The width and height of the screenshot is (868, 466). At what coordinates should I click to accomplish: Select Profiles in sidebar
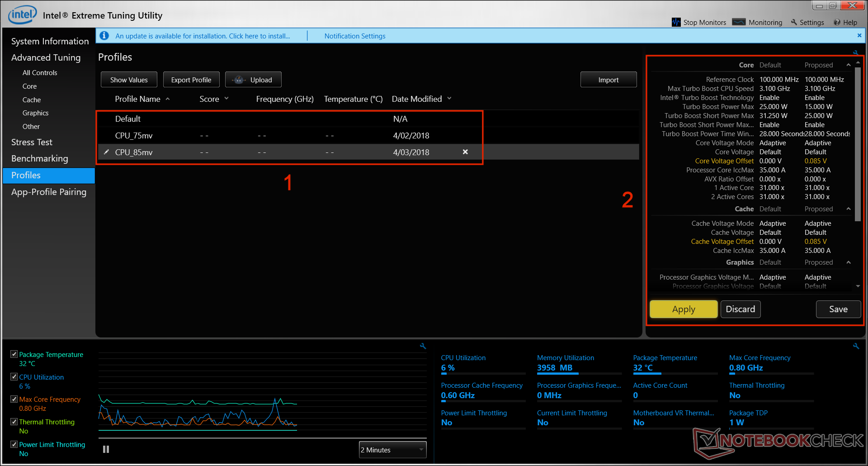(49, 176)
